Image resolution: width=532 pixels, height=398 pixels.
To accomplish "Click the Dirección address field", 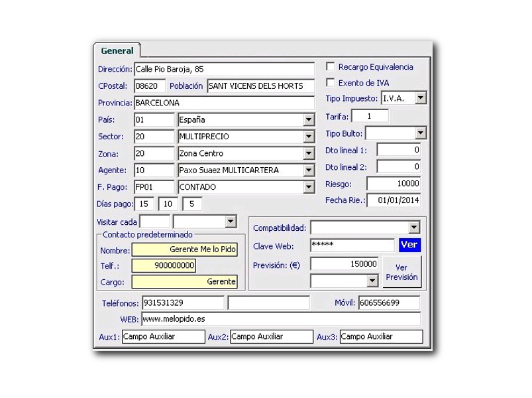I will tap(224, 69).
